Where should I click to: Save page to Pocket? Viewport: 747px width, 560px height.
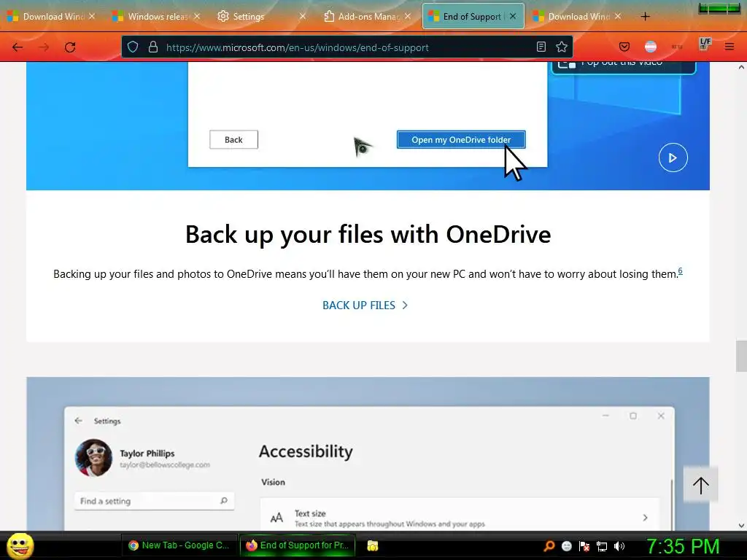click(x=624, y=47)
